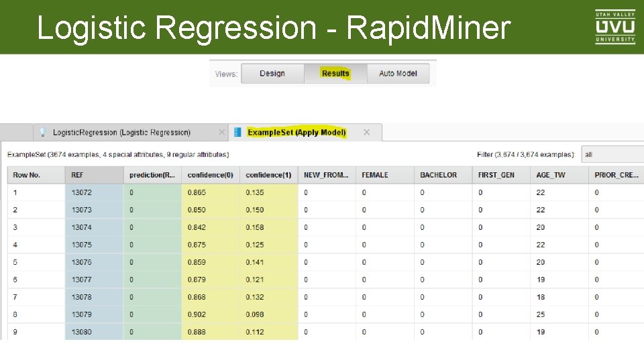Screen dimensions: 644x362
Task: Click the table icon on ExampleSet tab
Action: [237, 132]
